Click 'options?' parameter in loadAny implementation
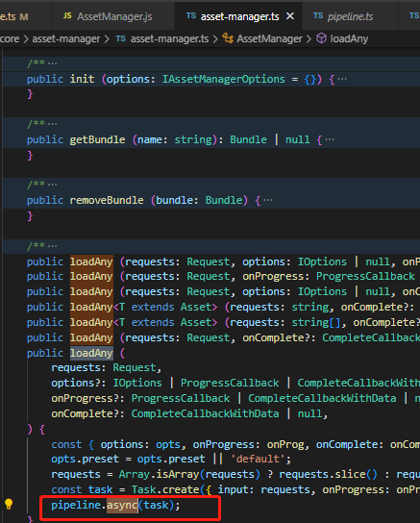This screenshot has width=420, height=523. (75, 383)
